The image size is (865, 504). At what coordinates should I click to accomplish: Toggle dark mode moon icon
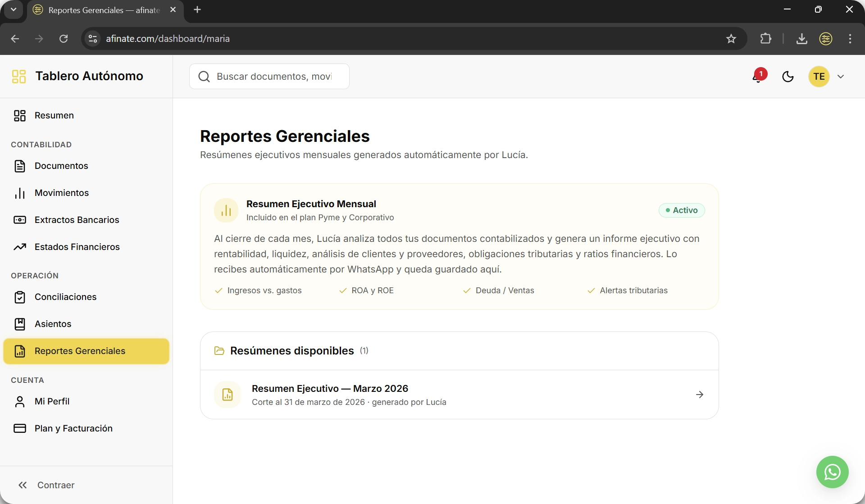coord(788,77)
